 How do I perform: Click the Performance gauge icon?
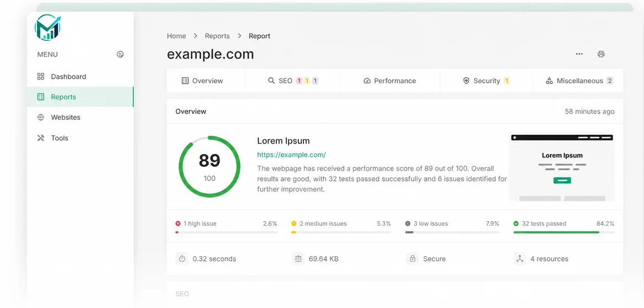coord(367,81)
